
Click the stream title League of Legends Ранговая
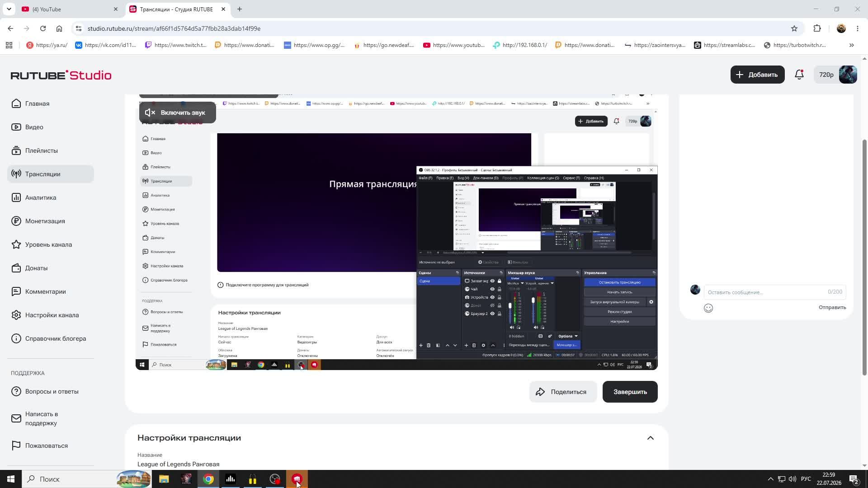tap(178, 464)
